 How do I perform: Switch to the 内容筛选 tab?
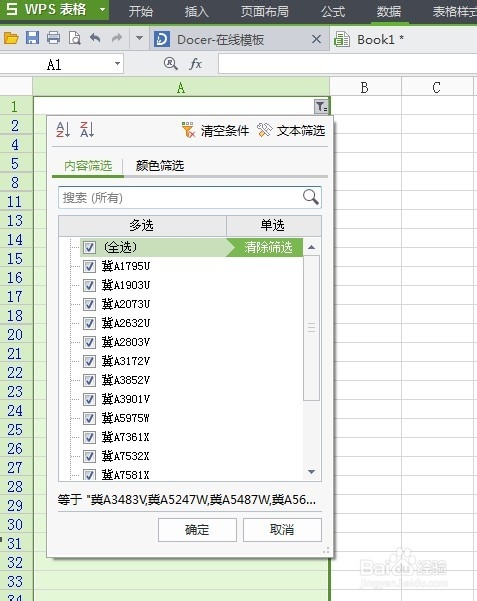coord(88,166)
